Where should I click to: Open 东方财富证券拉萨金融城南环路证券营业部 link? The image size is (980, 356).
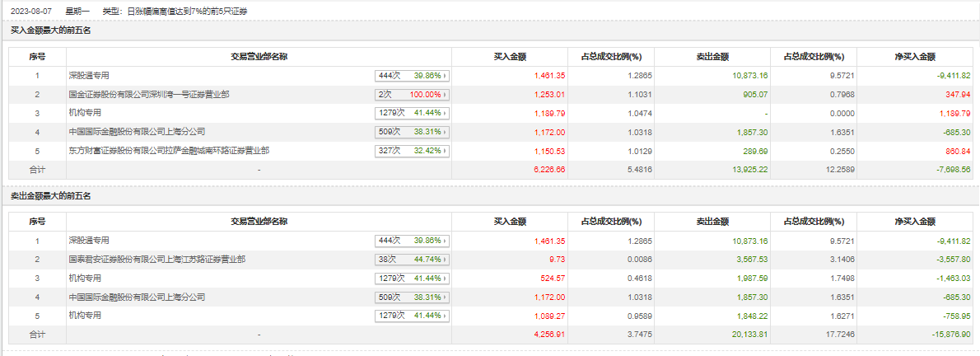click(x=169, y=151)
